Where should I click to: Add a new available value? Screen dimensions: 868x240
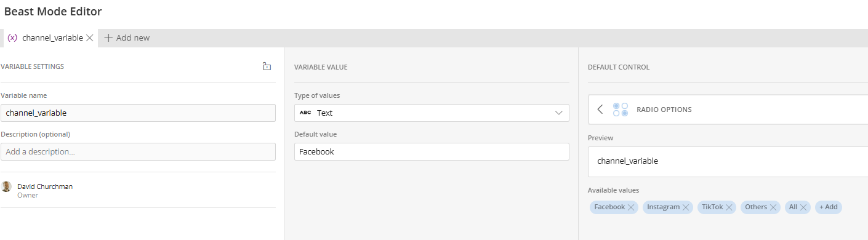click(x=828, y=207)
